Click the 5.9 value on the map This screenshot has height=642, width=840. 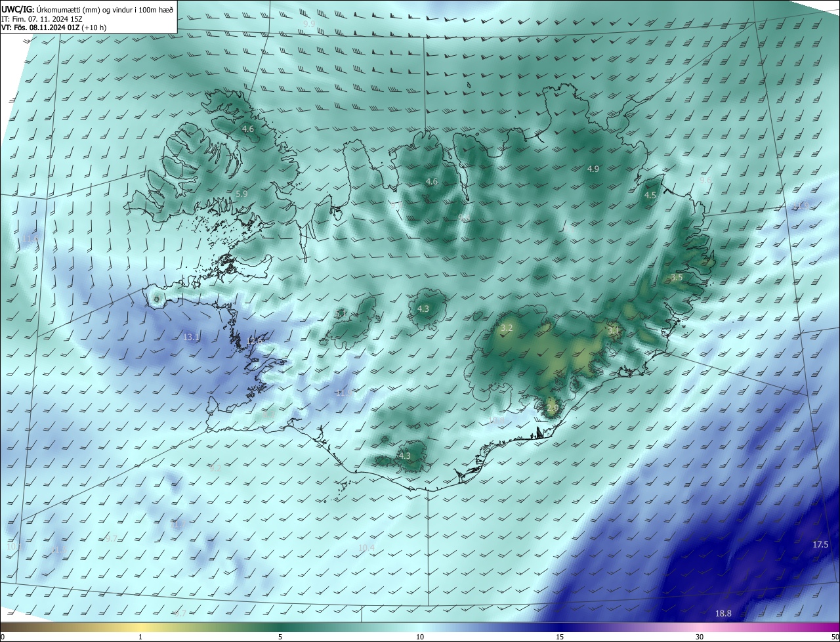(x=241, y=194)
